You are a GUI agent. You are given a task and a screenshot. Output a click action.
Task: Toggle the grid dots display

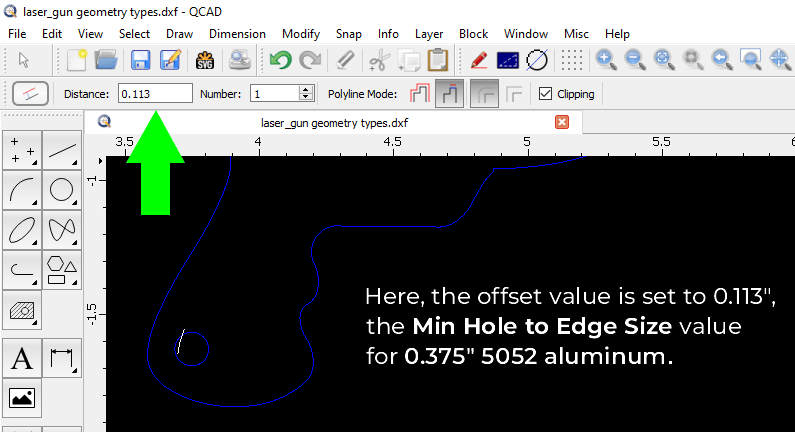pos(572,60)
